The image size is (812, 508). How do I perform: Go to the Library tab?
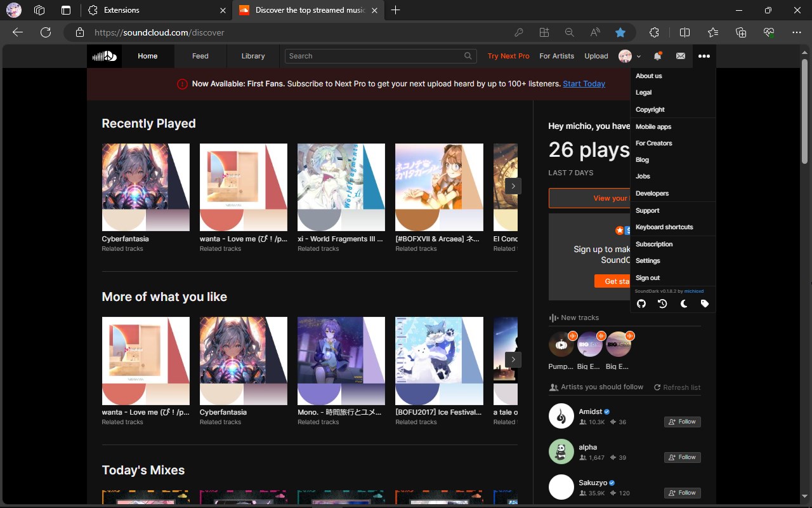click(x=253, y=56)
